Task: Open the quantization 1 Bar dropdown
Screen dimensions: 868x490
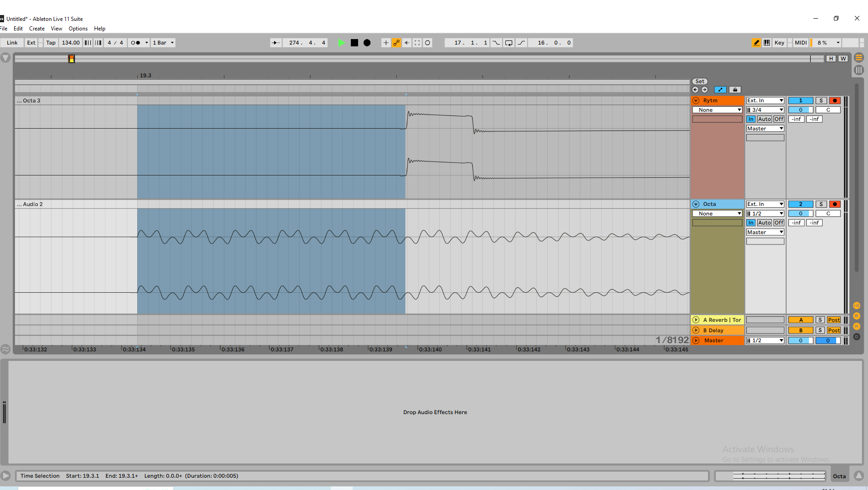Action: pyautogui.click(x=163, y=43)
